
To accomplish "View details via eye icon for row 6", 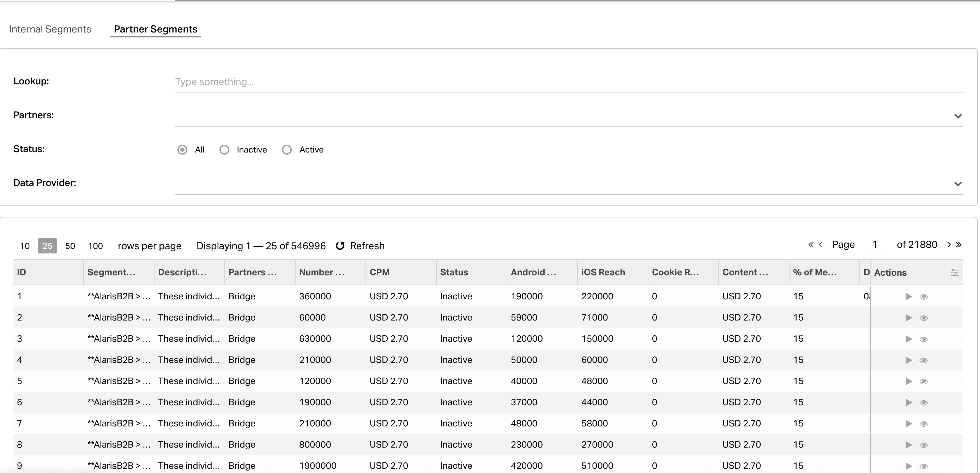I will click(923, 403).
